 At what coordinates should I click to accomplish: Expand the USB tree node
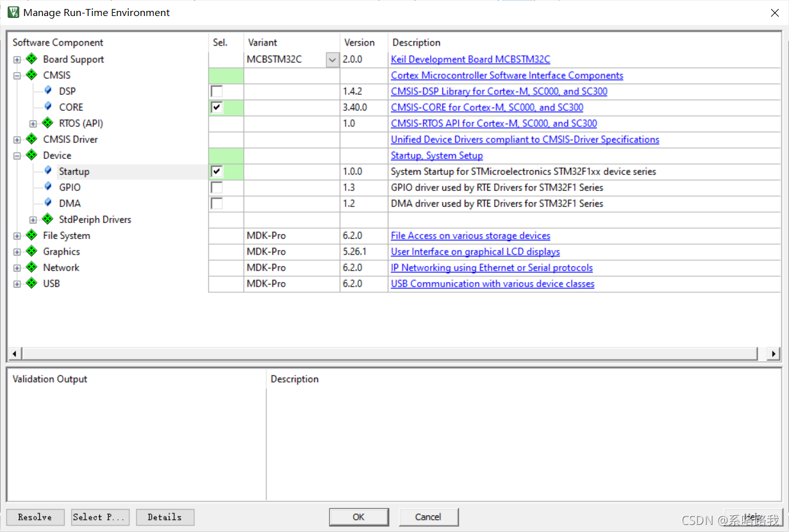(17, 284)
